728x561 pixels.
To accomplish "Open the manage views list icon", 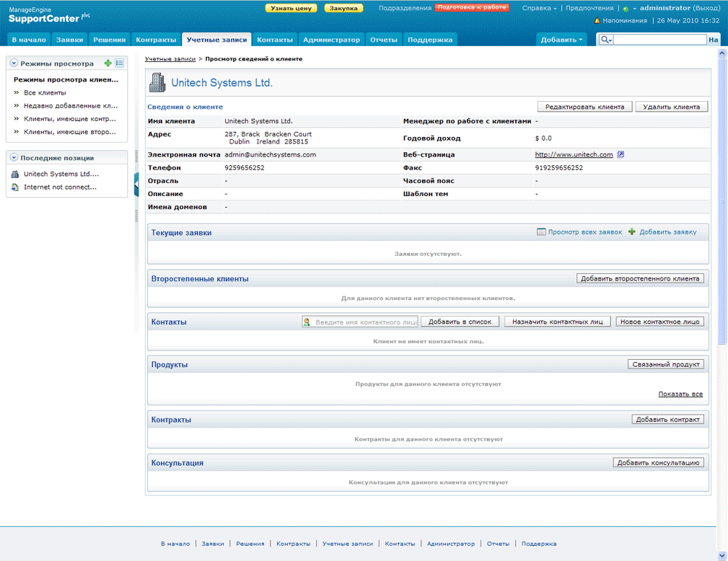I will pyautogui.click(x=119, y=63).
